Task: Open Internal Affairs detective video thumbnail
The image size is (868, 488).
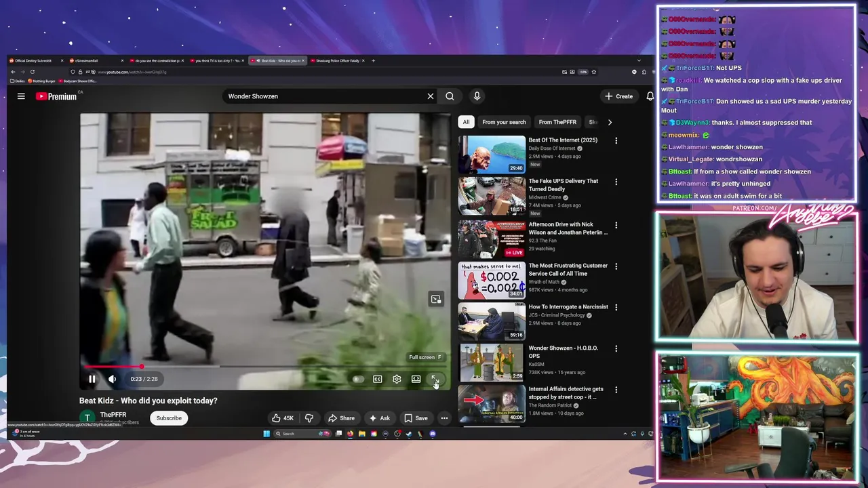Action: (492, 403)
